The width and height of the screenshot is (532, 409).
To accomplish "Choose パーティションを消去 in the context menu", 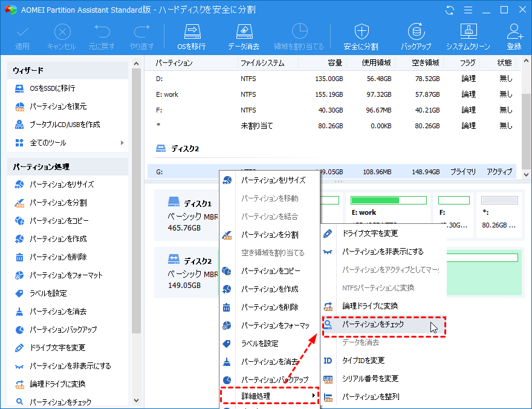I will click(270, 361).
